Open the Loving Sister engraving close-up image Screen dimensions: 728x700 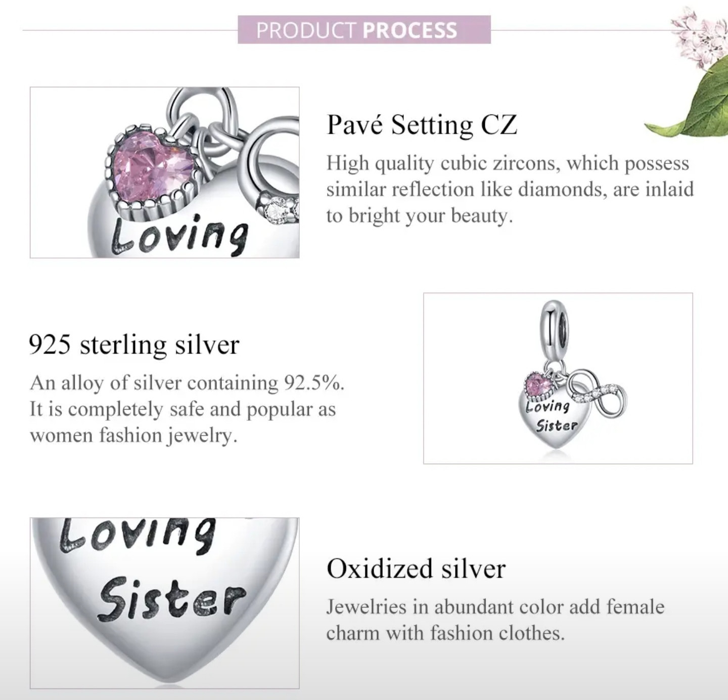pos(164,603)
